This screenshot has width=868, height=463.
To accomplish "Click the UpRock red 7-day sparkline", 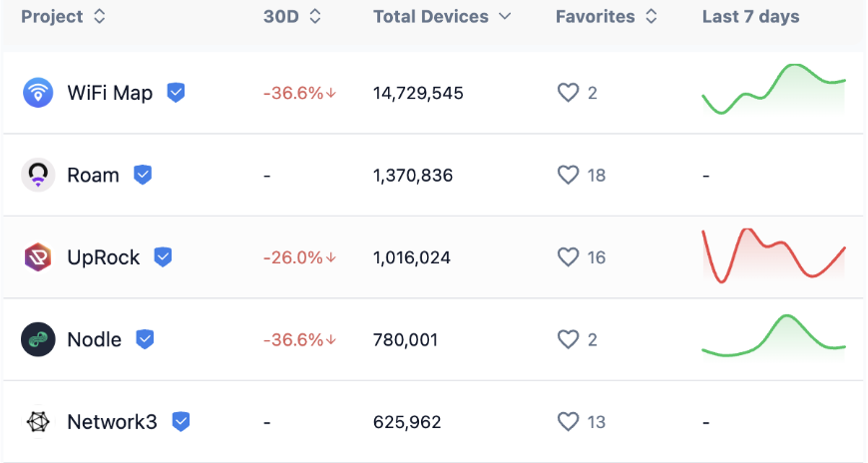I will (773, 255).
